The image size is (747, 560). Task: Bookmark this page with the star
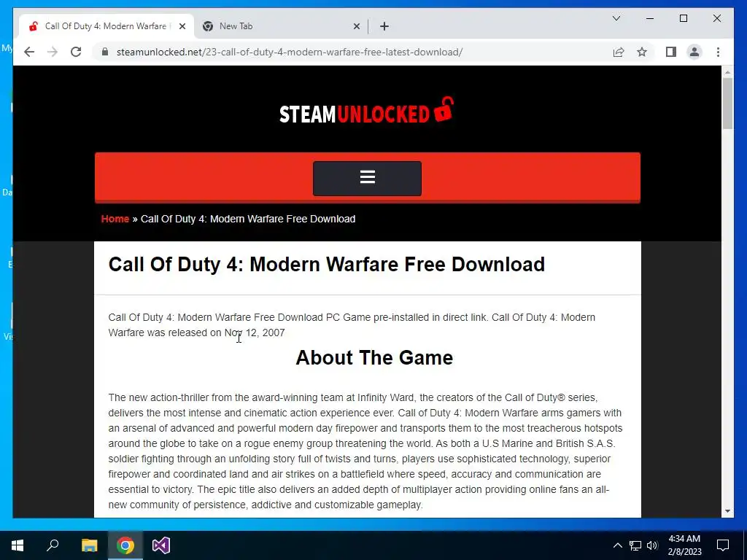coord(642,52)
